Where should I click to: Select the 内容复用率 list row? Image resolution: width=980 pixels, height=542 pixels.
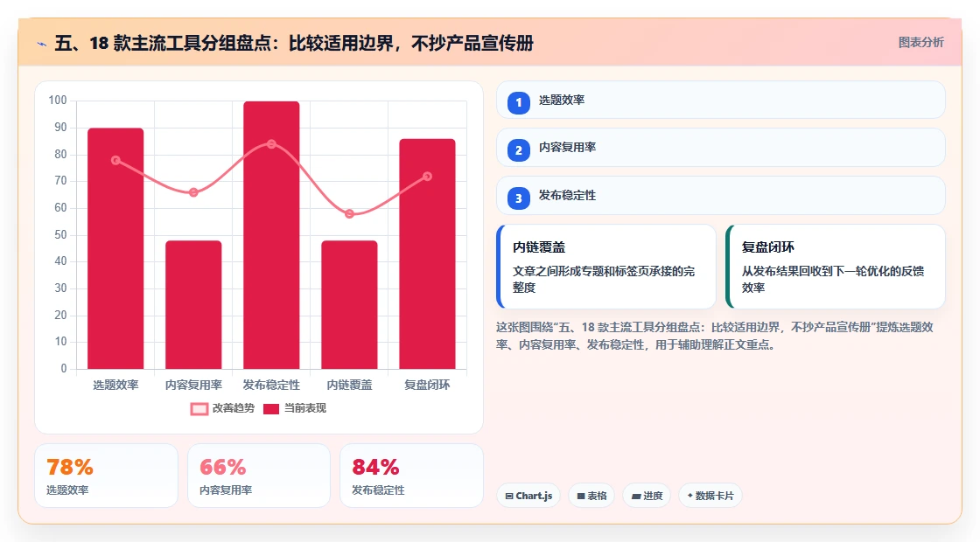tap(721, 148)
